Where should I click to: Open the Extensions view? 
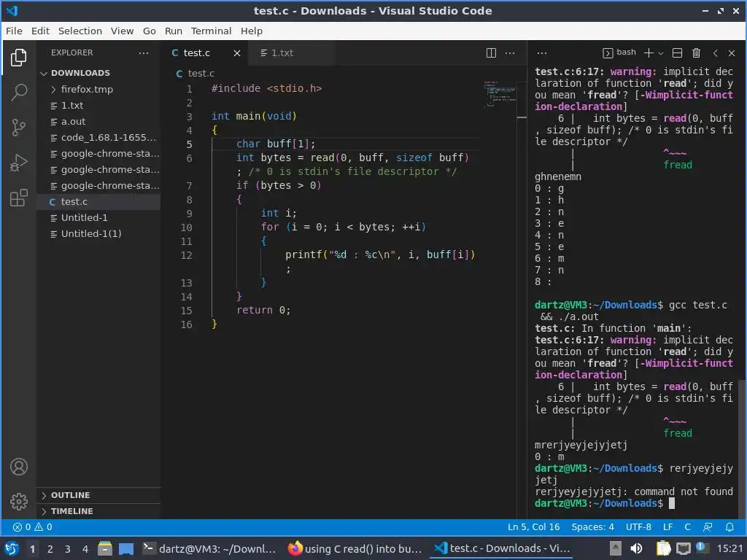click(x=18, y=198)
